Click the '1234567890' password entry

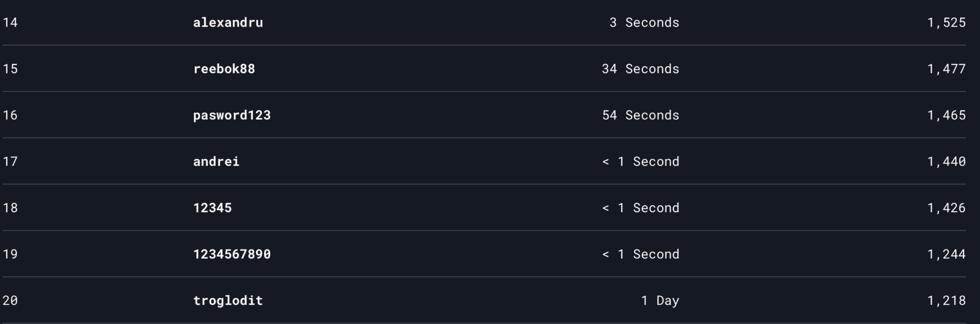[x=232, y=254]
